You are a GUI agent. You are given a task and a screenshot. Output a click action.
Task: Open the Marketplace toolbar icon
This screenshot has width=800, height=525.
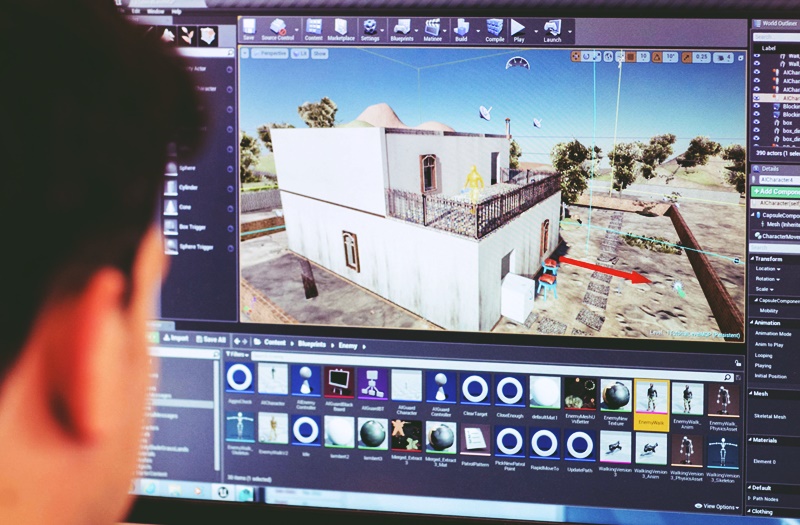click(x=341, y=30)
